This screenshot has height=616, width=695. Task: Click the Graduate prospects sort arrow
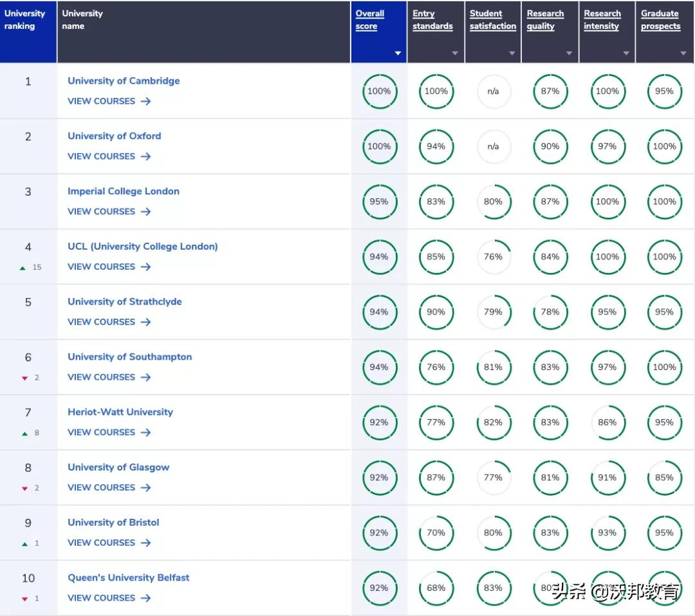tap(683, 53)
